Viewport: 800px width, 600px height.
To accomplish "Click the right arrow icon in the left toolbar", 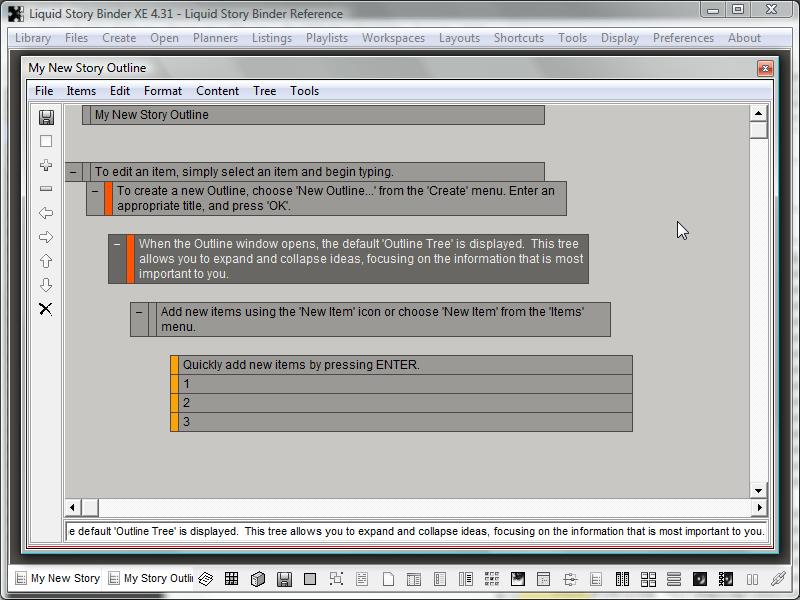I will (x=46, y=237).
